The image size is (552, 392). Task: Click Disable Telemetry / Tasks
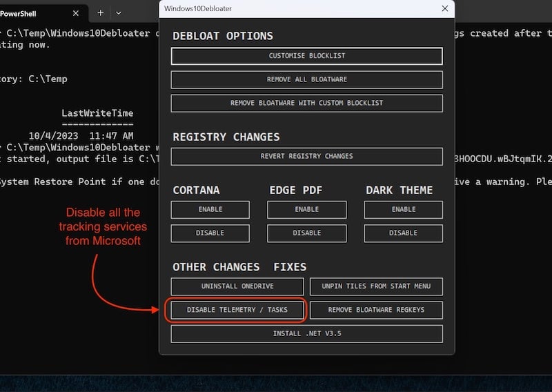pos(237,310)
